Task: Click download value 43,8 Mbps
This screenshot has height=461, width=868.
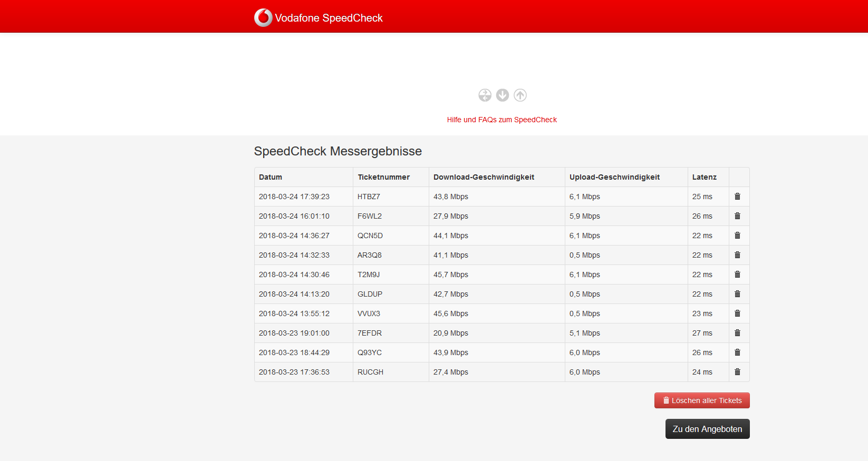Action: [451, 197]
